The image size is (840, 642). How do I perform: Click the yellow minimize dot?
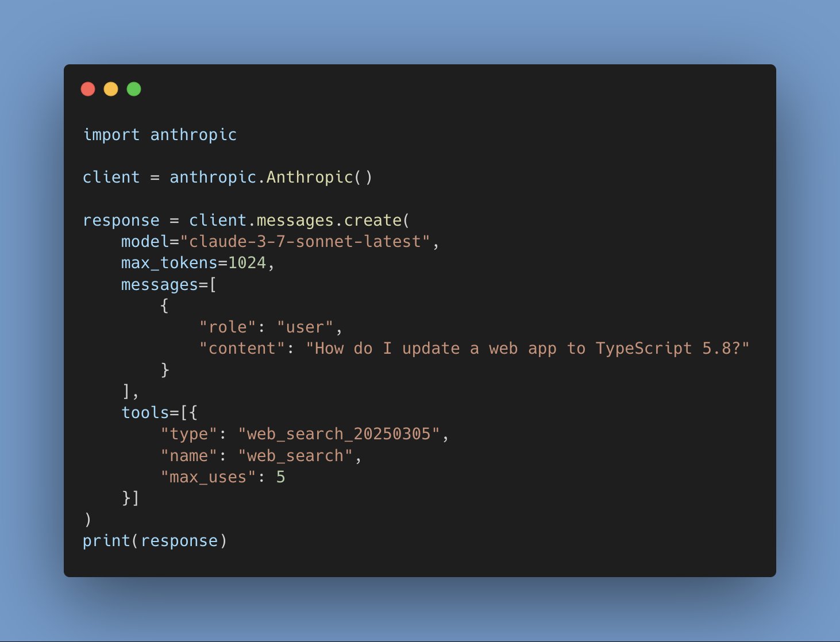coord(111,89)
